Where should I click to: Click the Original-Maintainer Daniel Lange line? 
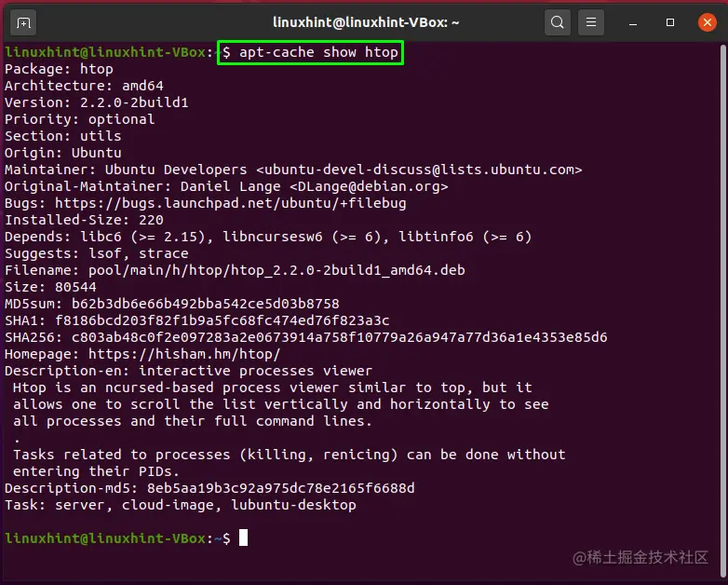pos(226,186)
